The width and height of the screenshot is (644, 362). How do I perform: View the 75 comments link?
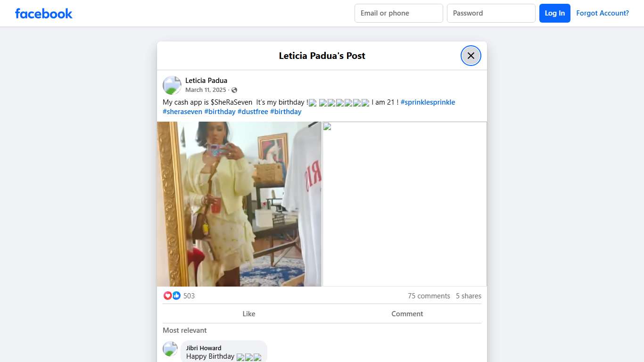(429, 296)
